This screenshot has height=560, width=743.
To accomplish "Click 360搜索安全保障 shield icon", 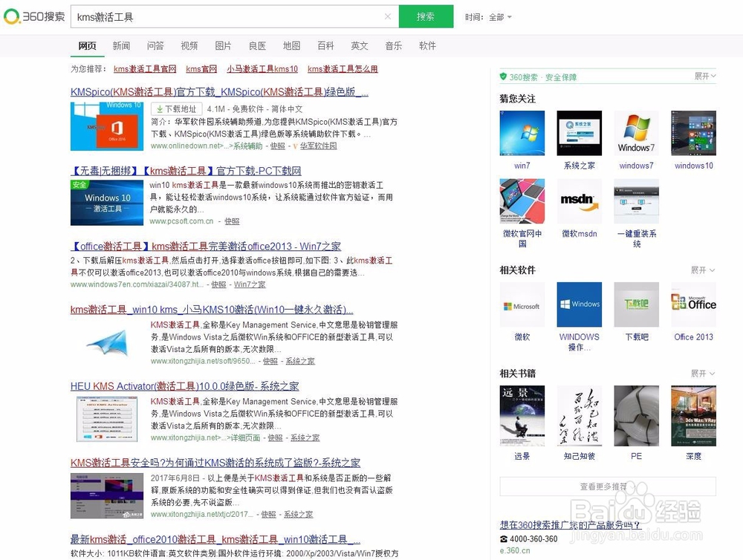I will click(503, 76).
